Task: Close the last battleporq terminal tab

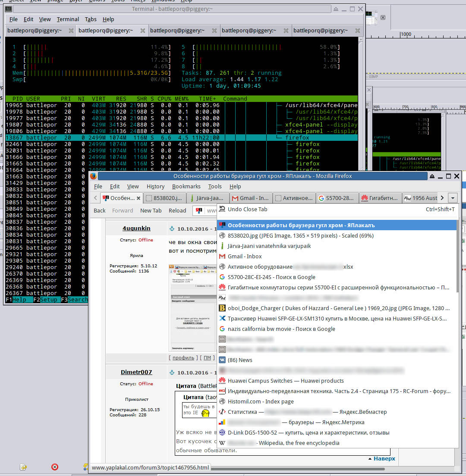Action: tap(357, 31)
